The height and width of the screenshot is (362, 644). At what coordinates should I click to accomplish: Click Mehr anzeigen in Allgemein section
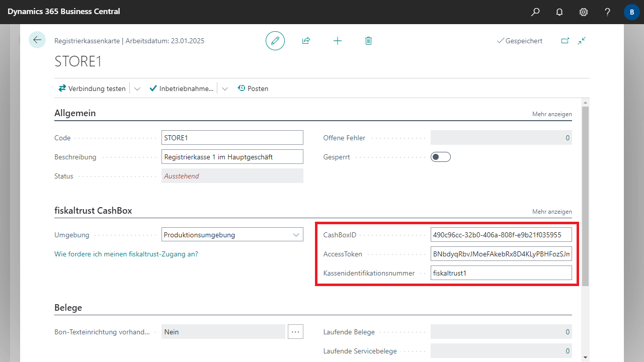(x=552, y=114)
